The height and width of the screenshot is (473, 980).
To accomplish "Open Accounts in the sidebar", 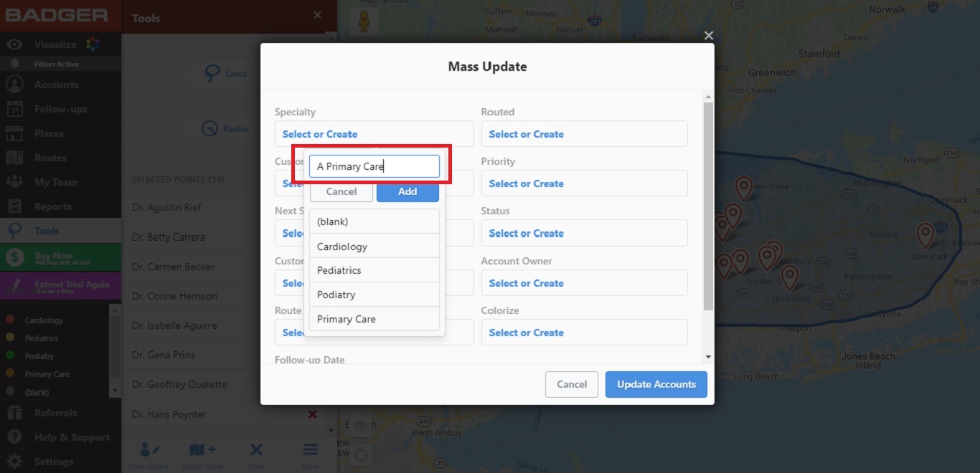I will (60, 85).
